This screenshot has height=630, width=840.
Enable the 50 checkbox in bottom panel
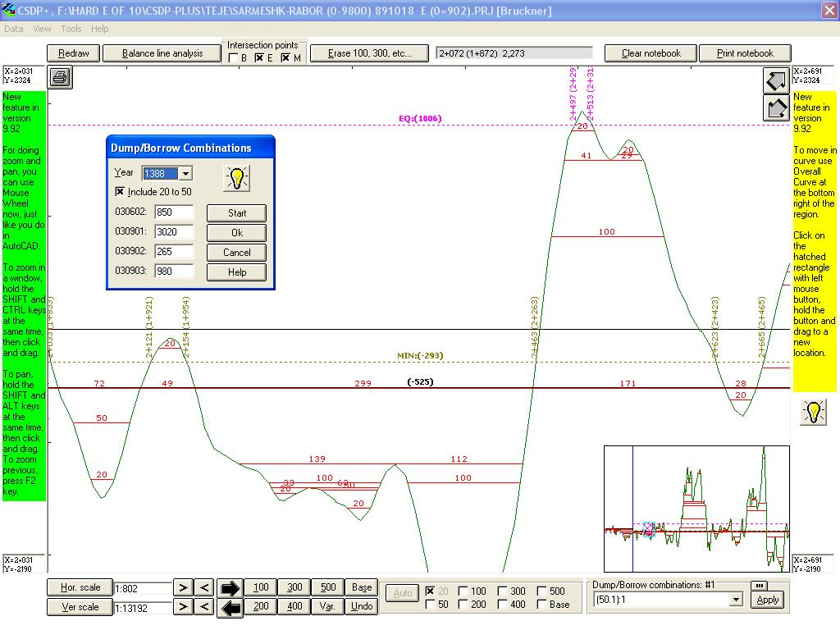[x=430, y=605]
